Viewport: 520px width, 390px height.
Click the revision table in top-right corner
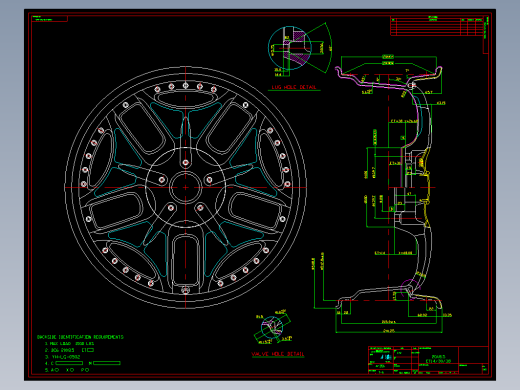[437, 26]
